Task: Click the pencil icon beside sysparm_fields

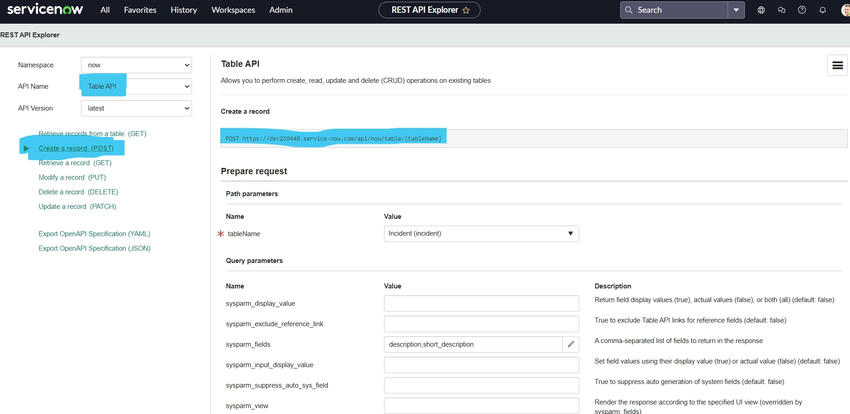Action: [x=571, y=344]
